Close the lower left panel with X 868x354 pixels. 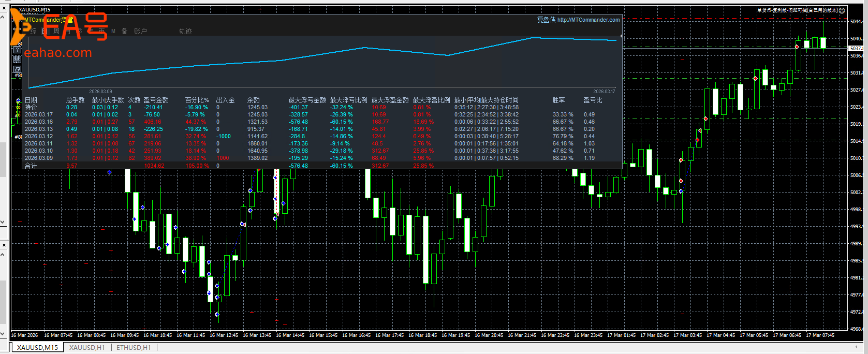click(4, 245)
